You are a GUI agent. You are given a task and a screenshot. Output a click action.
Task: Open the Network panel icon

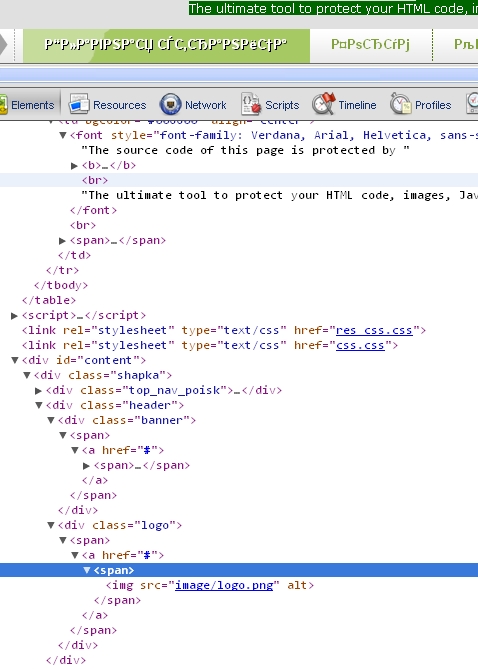(x=170, y=104)
